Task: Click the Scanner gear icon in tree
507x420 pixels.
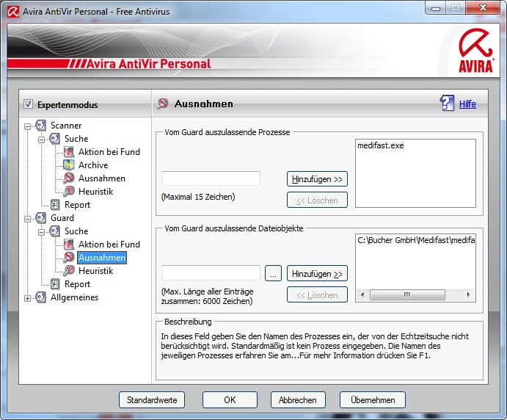Action: 41,126
